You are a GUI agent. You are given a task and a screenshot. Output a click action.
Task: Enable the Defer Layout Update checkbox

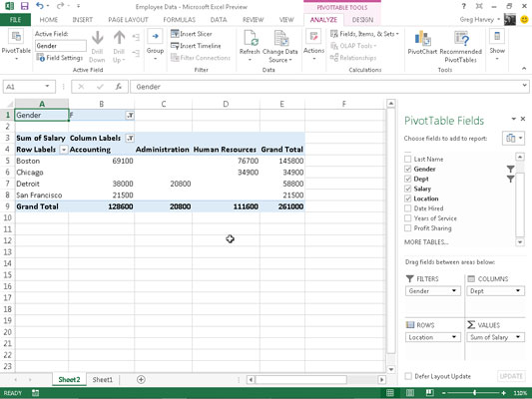click(408, 376)
